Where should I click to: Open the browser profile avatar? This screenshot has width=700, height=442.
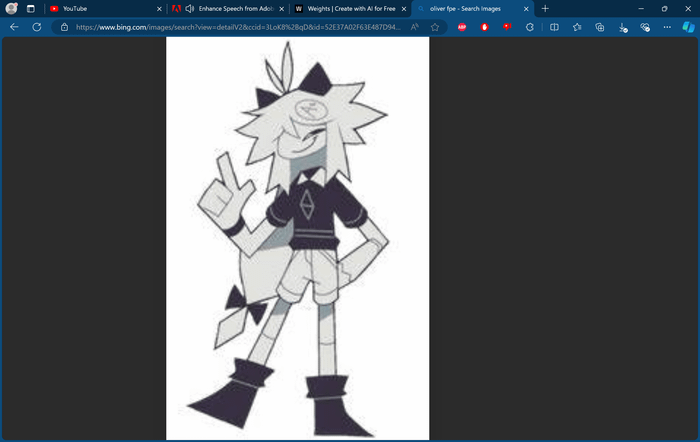point(11,8)
